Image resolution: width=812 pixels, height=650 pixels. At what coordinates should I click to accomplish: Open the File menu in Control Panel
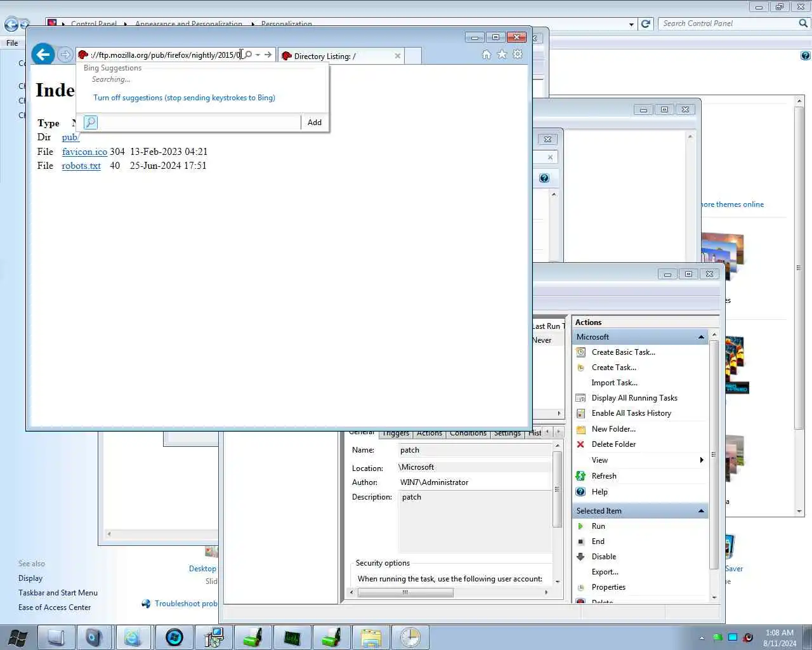coord(12,43)
